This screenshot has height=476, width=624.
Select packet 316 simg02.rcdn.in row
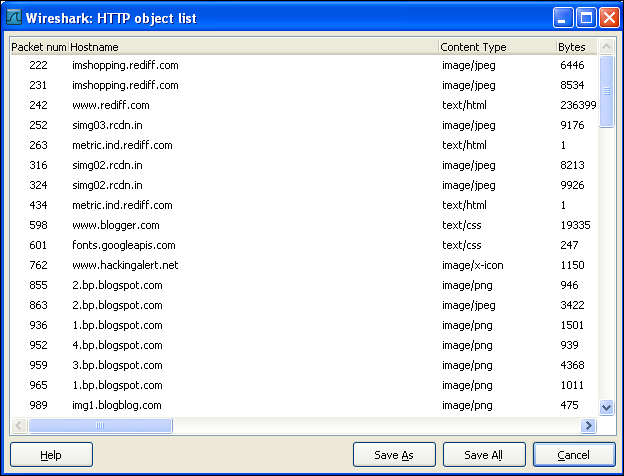304,165
